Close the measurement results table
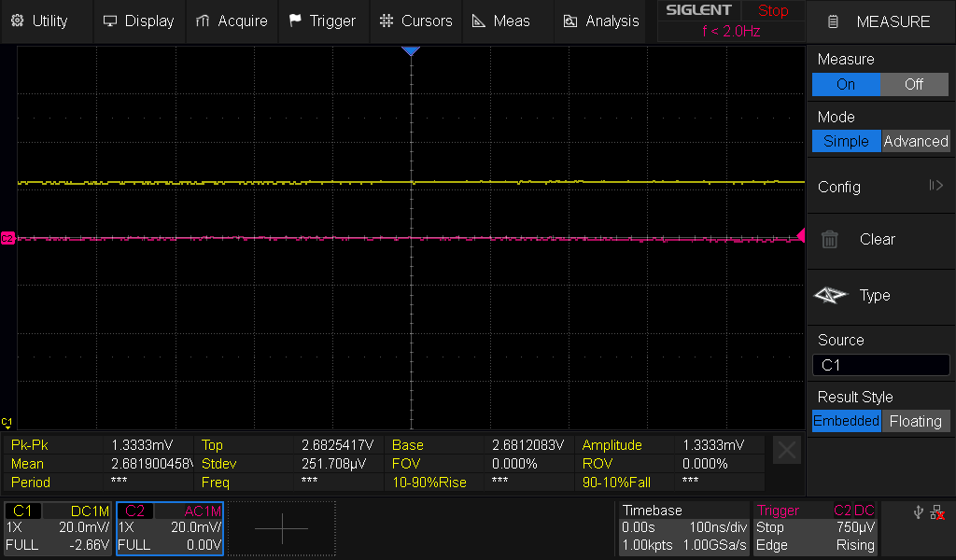The image size is (956, 560). (x=786, y=450)
